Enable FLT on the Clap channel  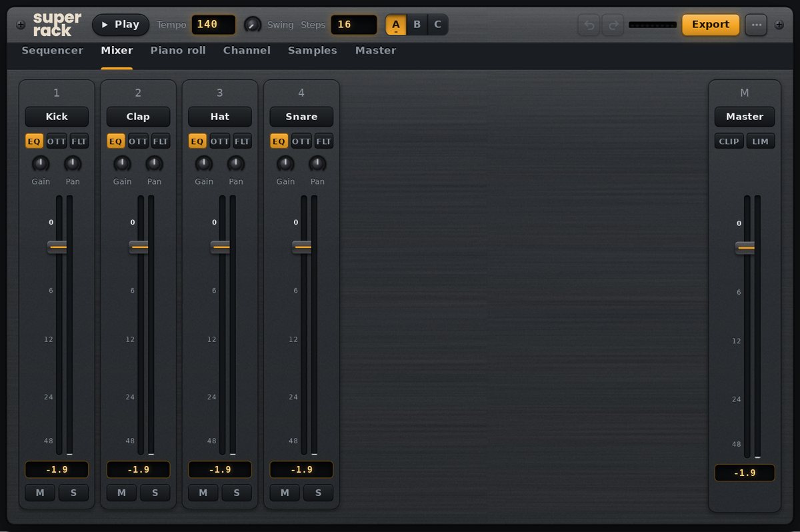[161, 141]
